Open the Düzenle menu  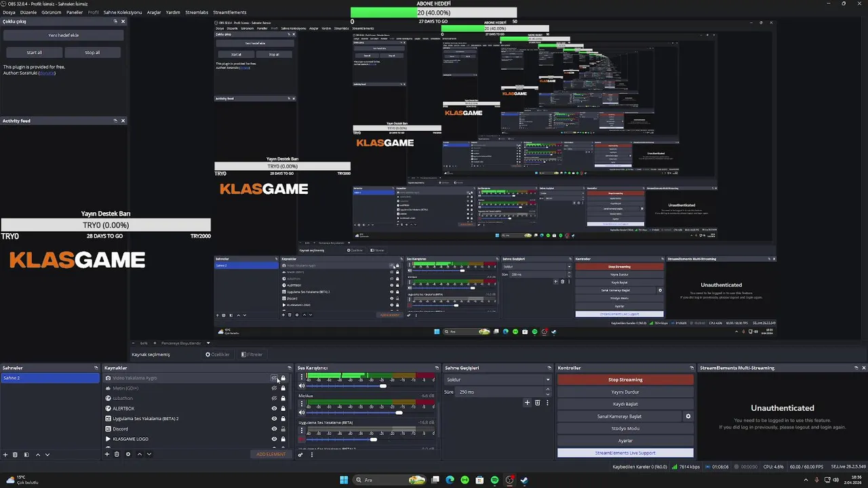28,12
